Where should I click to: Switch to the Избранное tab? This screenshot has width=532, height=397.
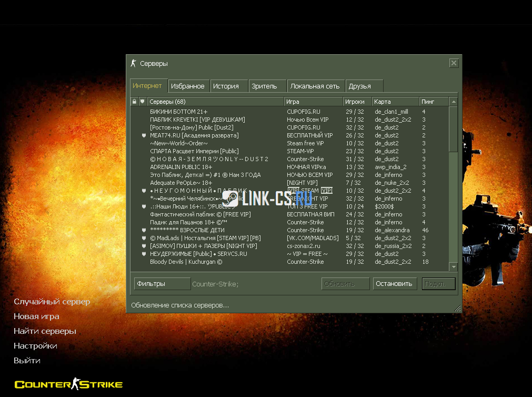pyautogui.click(x=188, y=86)
